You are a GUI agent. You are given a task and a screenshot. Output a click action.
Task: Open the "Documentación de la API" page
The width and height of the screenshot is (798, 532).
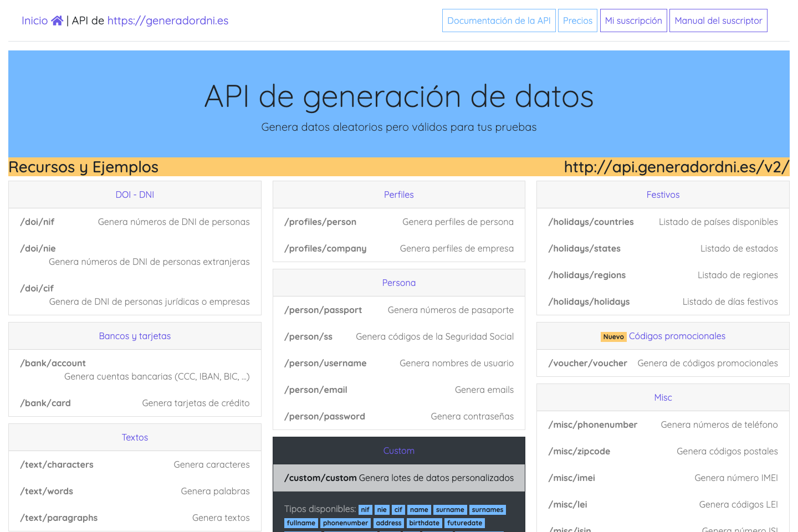[x=498, y=20]
